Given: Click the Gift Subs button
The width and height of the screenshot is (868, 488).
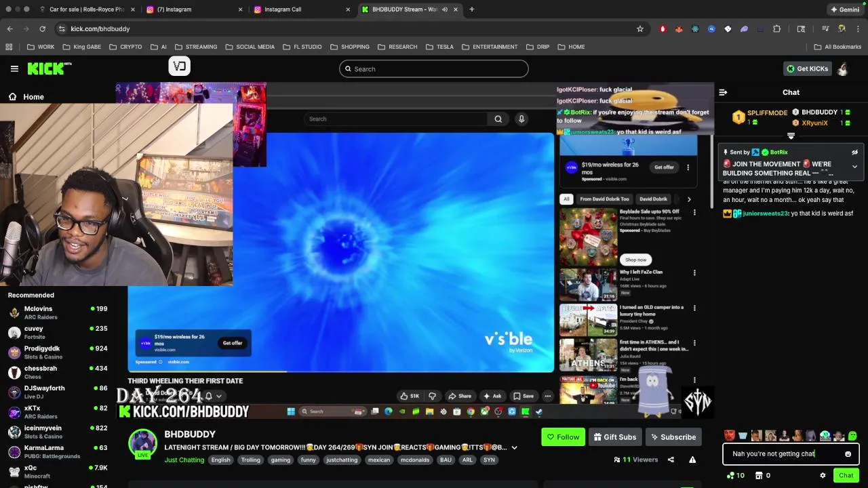Looking at the screenshot, I should (x=615, y=437).
